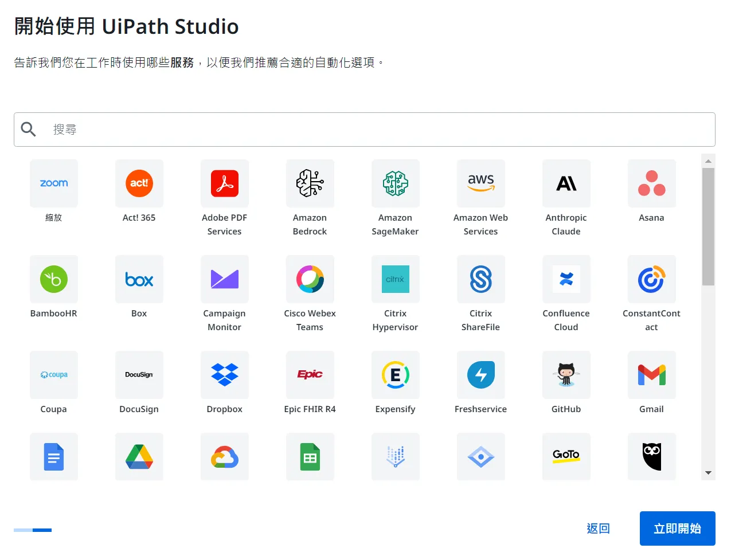Select the Epic FHIR R4 icon
Screen dimensions: 731x560
(310, 375)
